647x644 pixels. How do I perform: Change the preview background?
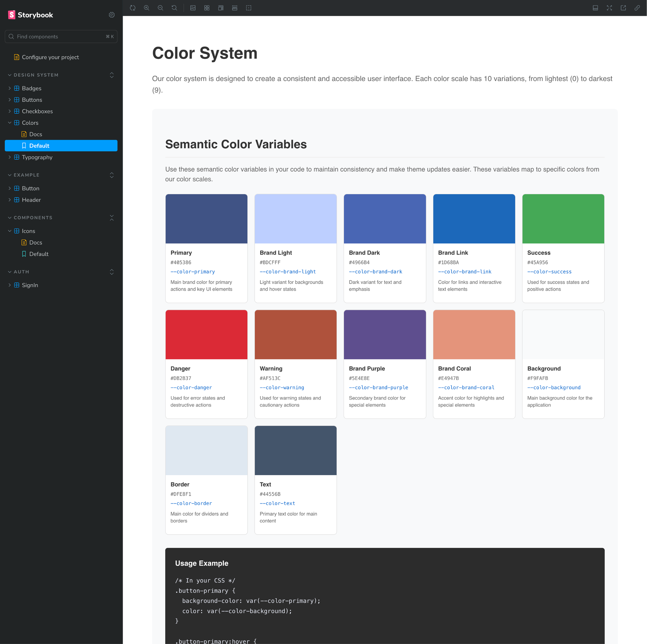193,8
